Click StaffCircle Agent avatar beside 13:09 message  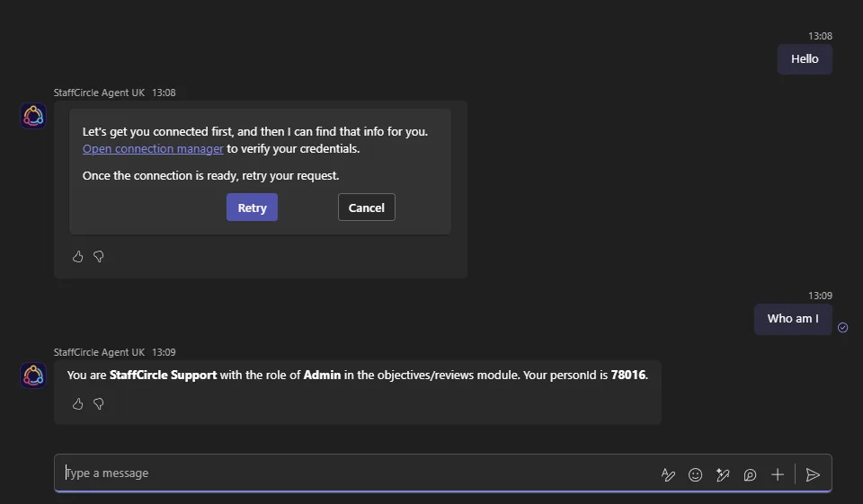pyautogui.click(x=33, y=376)
